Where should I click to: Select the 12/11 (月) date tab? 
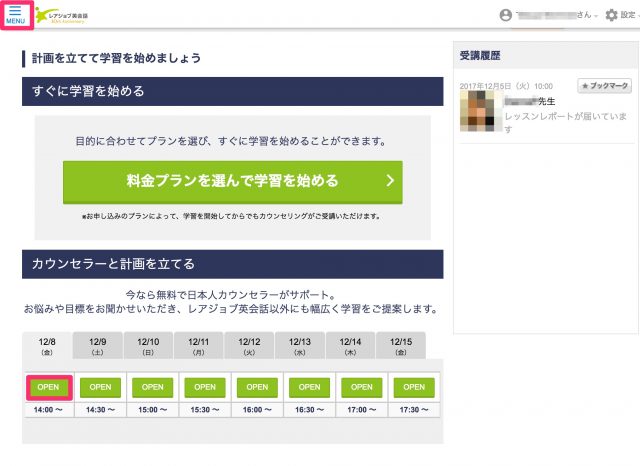pyautogui.click(x=198, y=346)
